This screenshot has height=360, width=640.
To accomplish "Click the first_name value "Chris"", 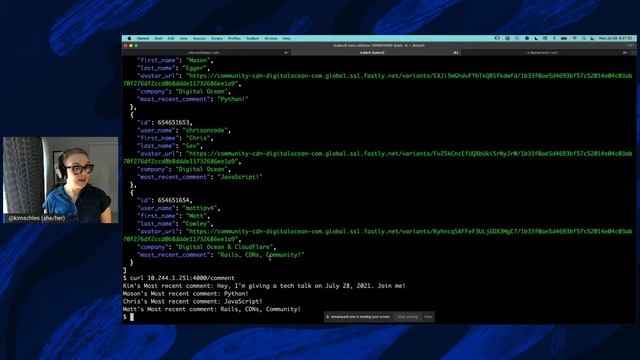I will pyautogui.click(x=198, y=138).
